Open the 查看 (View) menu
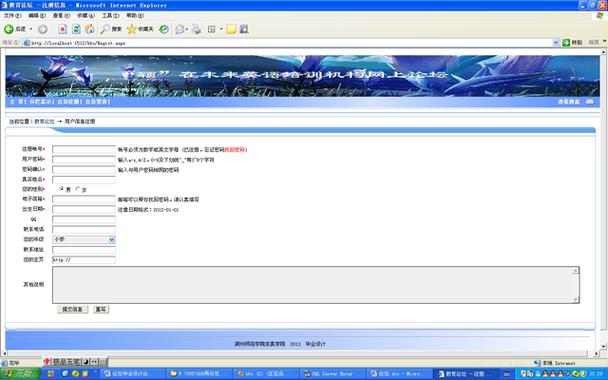The height and width of the screenshot is (380, 608). click(x=61, y=16)
